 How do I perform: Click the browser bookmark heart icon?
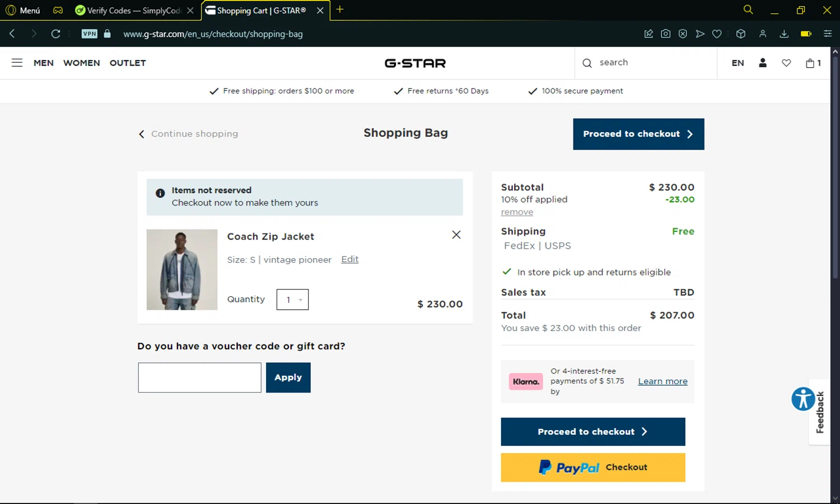pos(717,34)
